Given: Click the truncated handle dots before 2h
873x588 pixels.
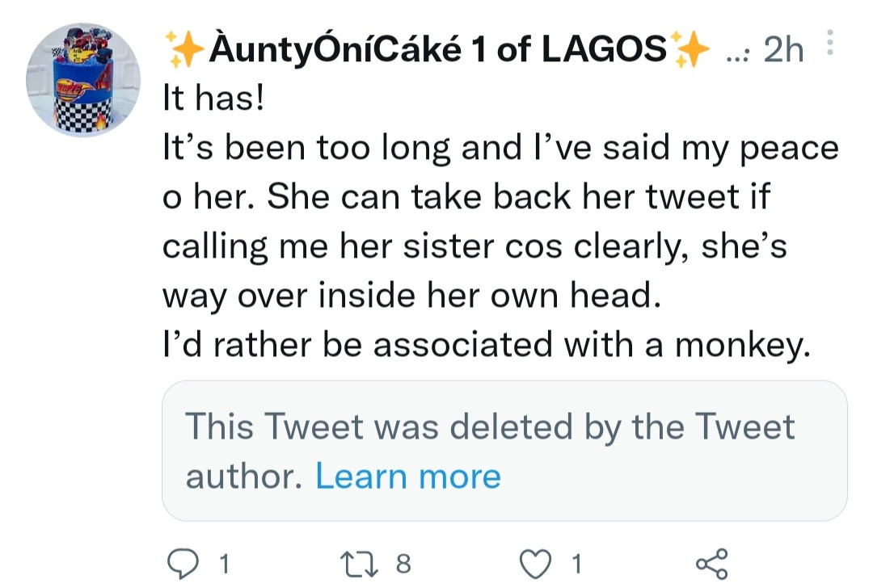Looking at the screenshot, I should [738, 53].
